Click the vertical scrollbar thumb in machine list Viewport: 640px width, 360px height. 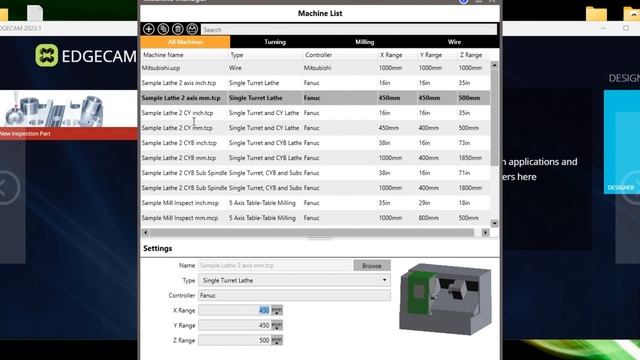pos(494,118)
